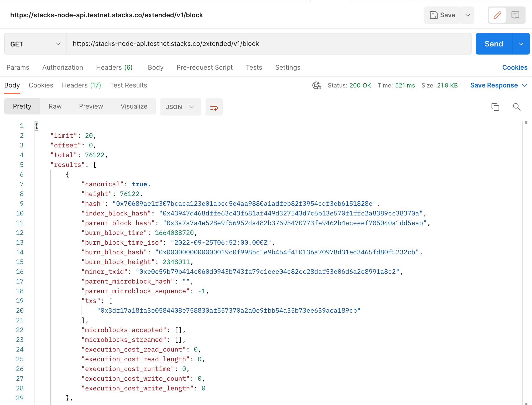
Task: Switch response view to Preview
Action: (91, 106)
